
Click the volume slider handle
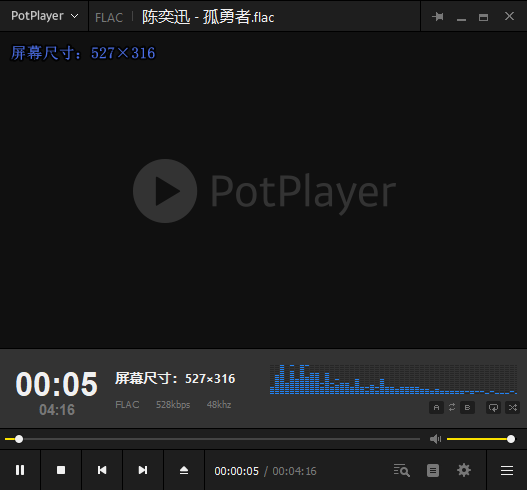click(x=511, y=439)
